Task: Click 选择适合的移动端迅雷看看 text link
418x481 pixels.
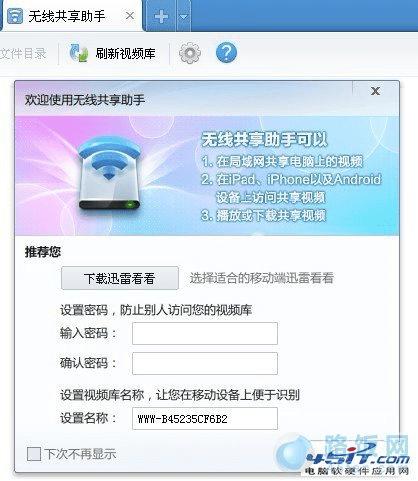Action: [x=262, y=278]
